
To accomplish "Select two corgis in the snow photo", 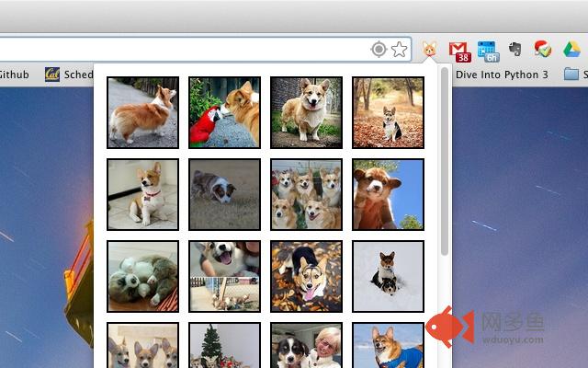I will (388, 276).
